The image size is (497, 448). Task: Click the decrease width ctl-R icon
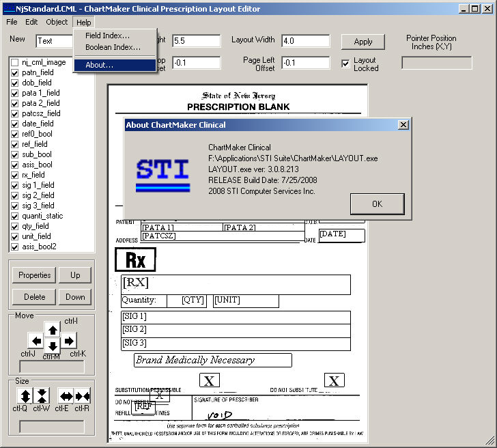click(x=83, y=396)
